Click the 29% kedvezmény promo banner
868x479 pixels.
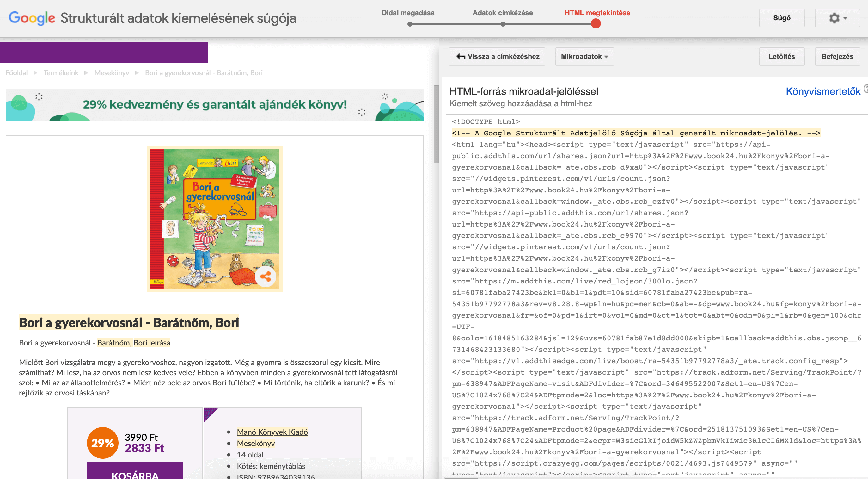214,105
